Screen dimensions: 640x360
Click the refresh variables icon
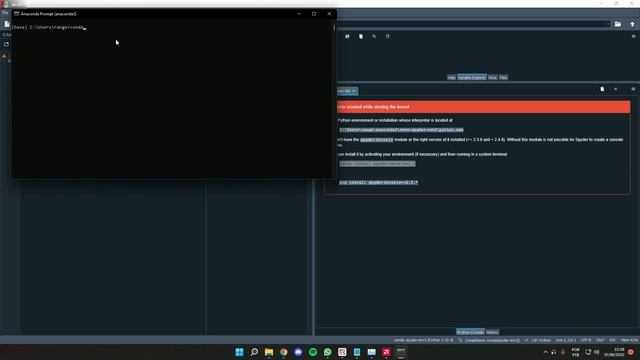point(387,36)
